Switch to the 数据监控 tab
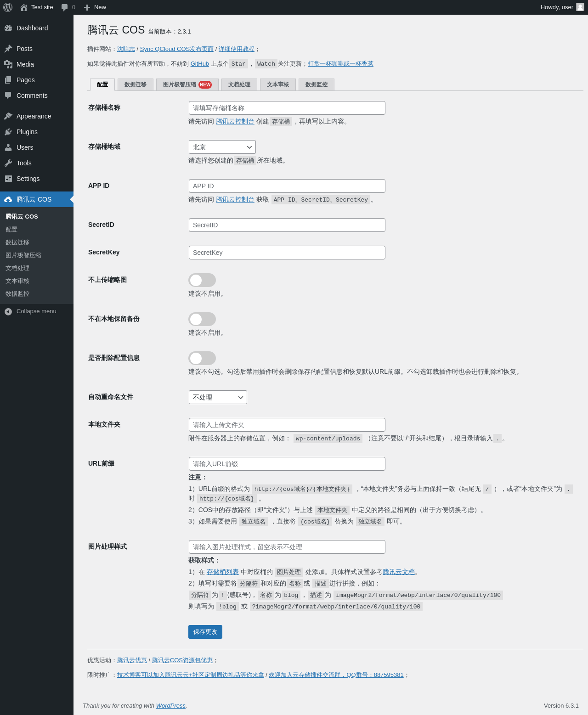Viewport: 588px width, 715px height. (317, 84)
